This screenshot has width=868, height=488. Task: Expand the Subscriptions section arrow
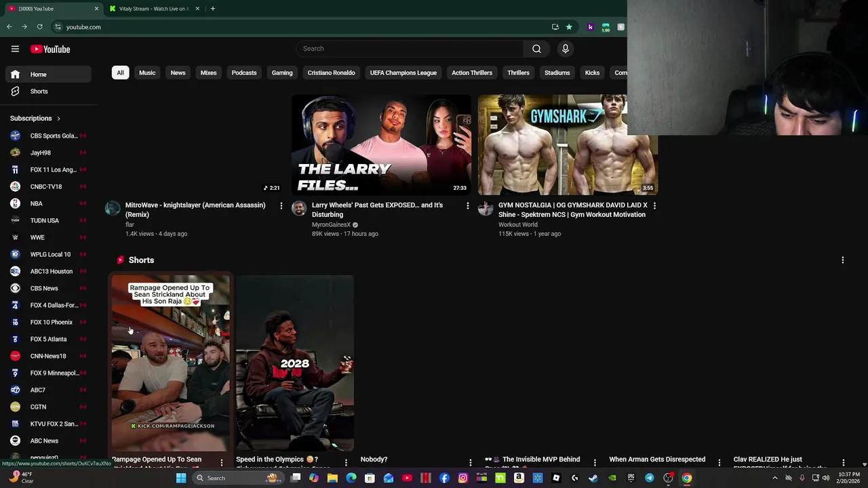click(58, 119)
